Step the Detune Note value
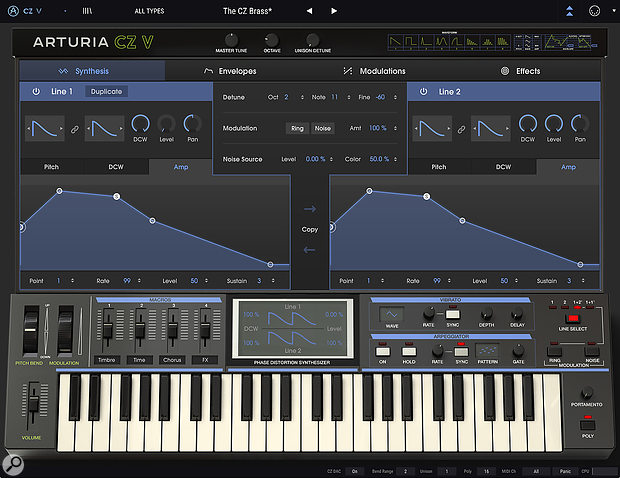 click(349, 97)
